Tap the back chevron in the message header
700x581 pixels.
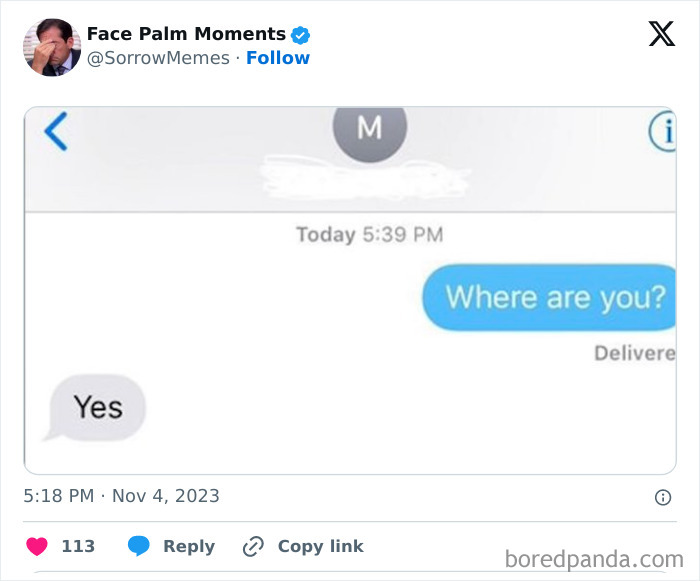(56, 131)
